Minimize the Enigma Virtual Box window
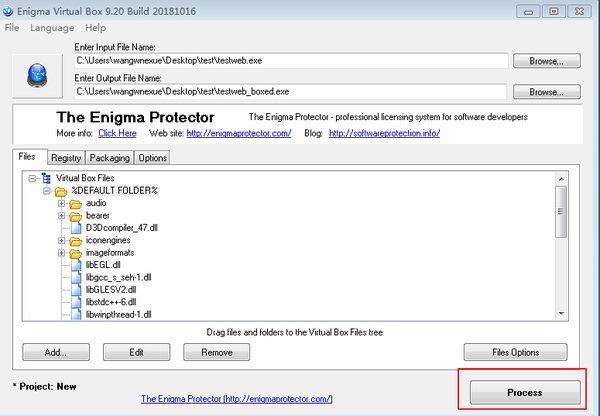The image size is (600, 416). [528, 11]
